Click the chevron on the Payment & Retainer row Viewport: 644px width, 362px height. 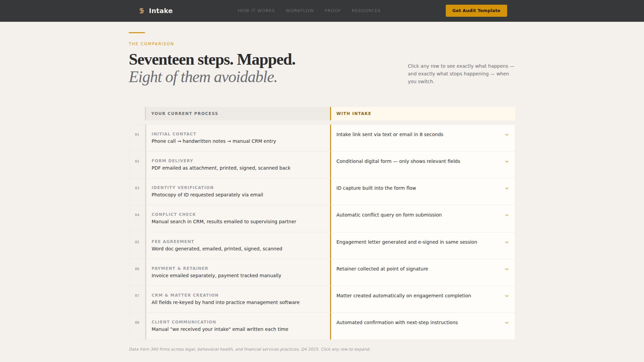506,269
